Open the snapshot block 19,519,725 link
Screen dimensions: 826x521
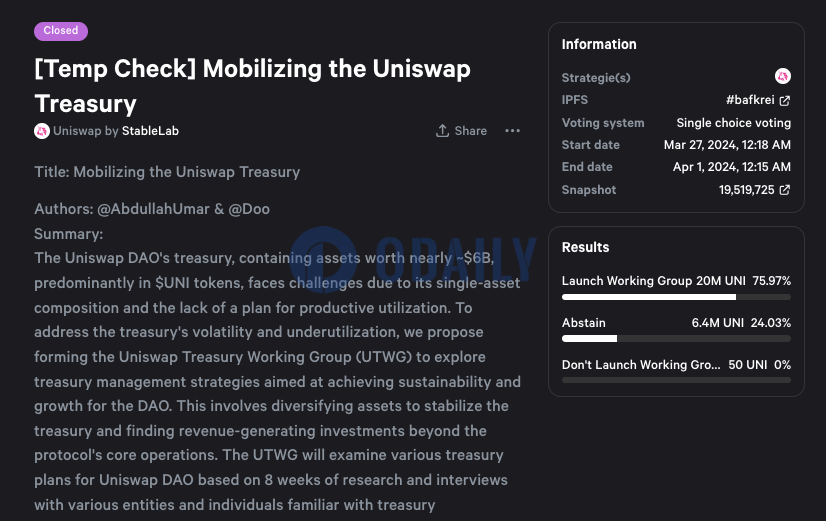coord(746,190)
